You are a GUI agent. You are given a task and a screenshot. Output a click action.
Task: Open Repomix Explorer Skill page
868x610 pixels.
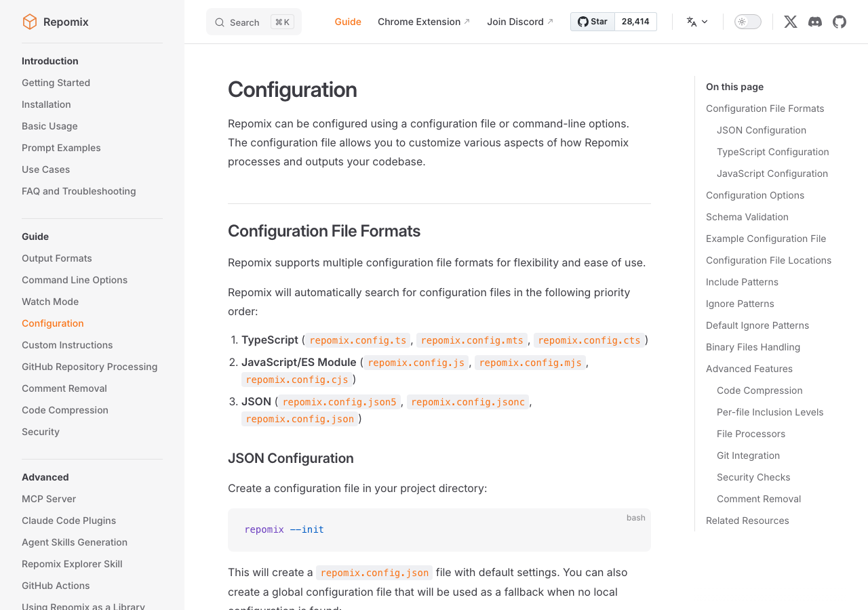[72, 564]
